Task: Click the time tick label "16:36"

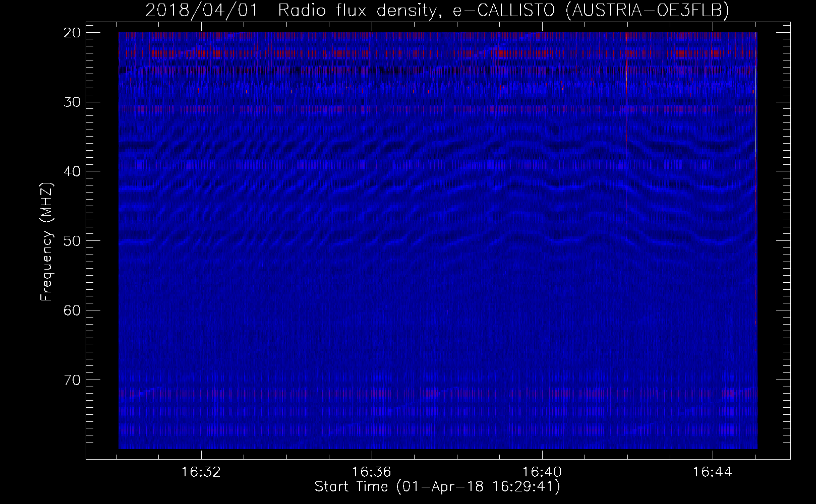Action: [372, 472]
